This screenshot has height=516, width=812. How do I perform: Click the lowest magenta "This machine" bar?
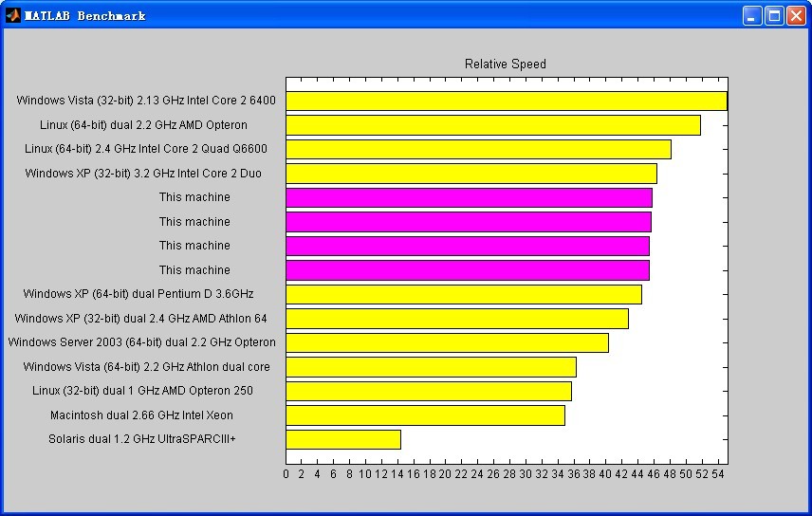point(468,270)
